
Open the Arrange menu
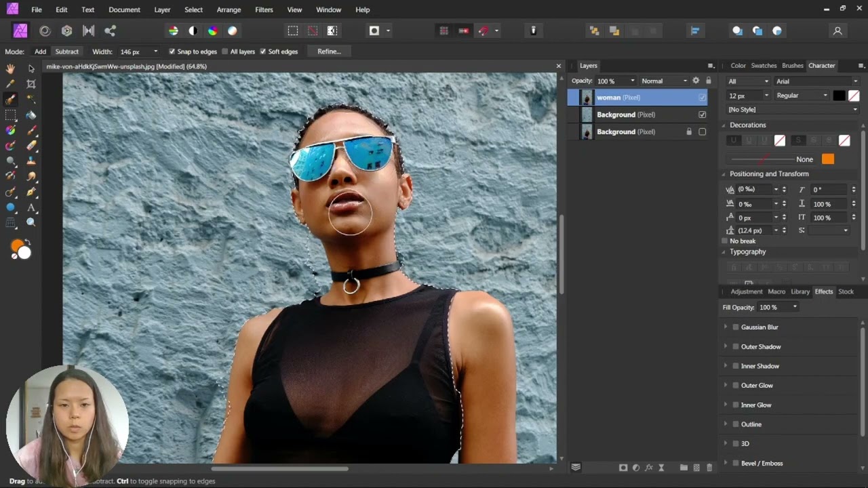(x=229, y=9)
